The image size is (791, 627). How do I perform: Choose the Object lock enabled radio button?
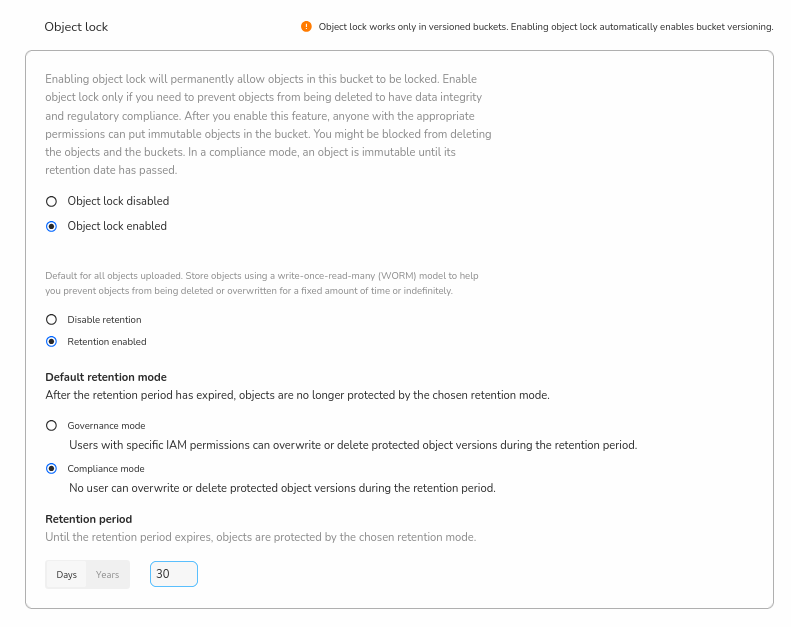point(52,226)
